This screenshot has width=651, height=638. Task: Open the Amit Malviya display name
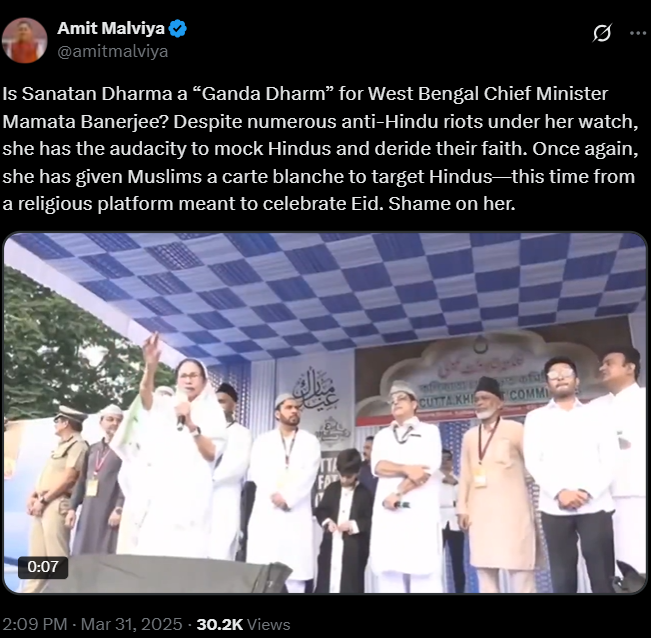111,29
